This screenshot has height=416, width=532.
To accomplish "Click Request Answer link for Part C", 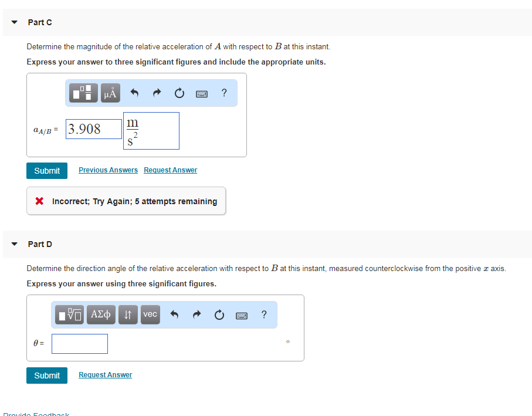I will tap(170, 170).
